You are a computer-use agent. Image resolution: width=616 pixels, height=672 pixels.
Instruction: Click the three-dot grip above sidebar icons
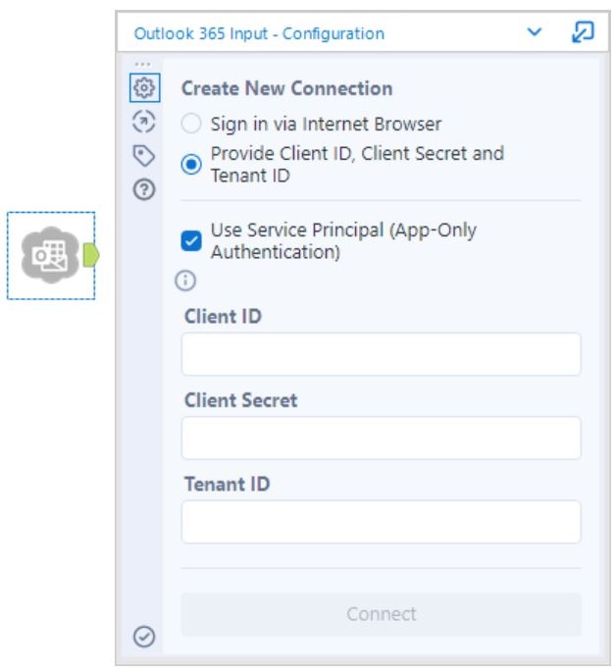click(x=142, y=65)
